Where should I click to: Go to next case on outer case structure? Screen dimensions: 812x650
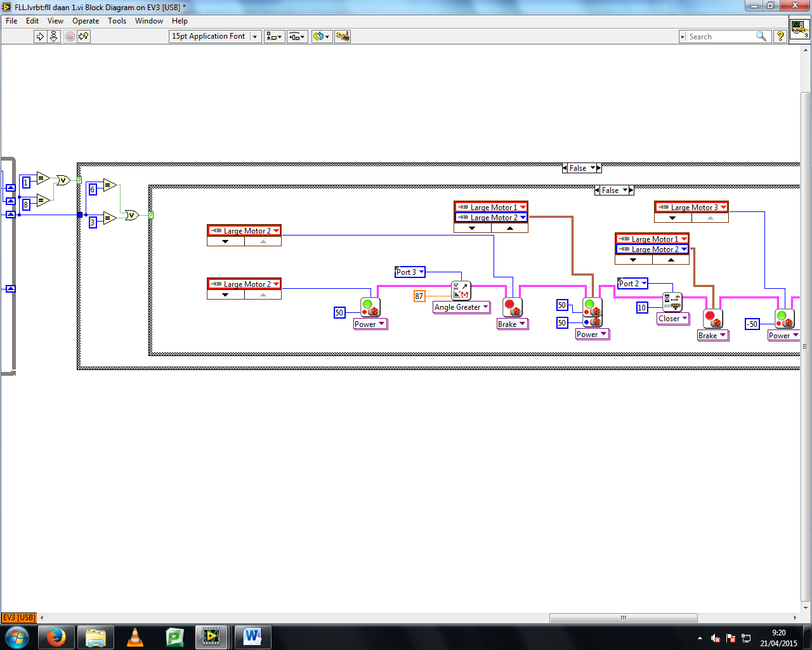point(599,168)
